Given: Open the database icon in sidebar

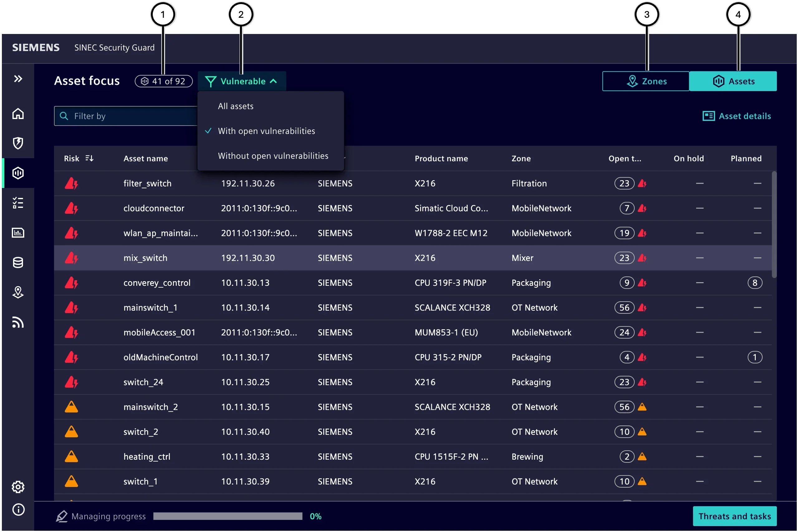Looking at the screenshot, I should 18,263.
